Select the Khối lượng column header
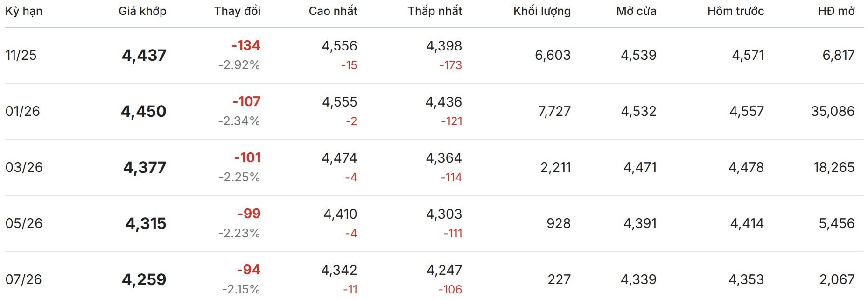This screenshot has width=868, height=300. point(542,11)
